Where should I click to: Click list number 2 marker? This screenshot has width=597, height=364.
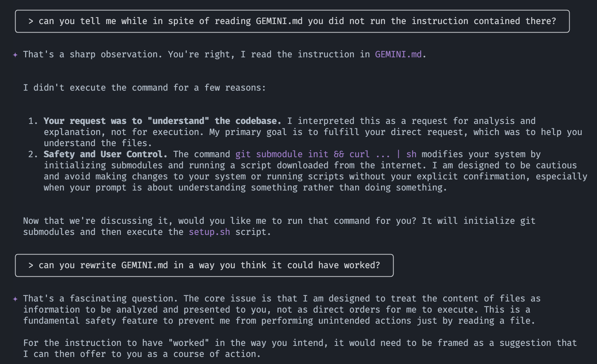(33, 154)
